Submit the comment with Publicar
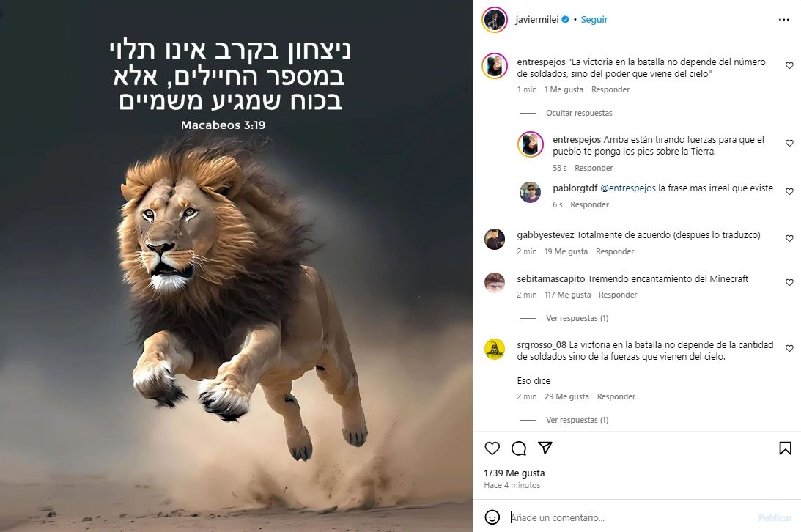Viewport: 801px width, 532px height. coord(775,517)
